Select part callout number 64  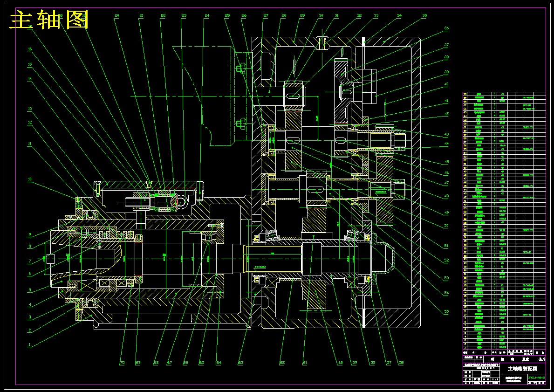pyautogui.click(x=219, y=363)
